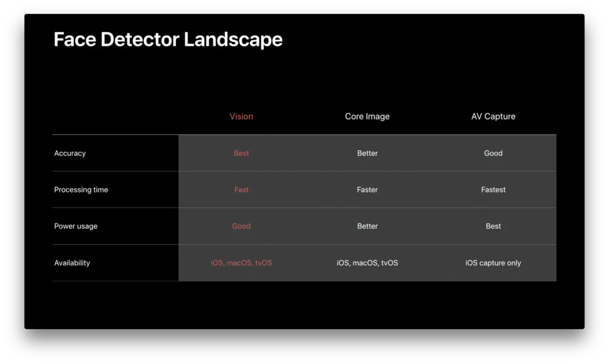Image resolution: width=609 pixels, height=364 pixels.
Task: Select the 'Vision' column header
Action: tap(242, 116)
